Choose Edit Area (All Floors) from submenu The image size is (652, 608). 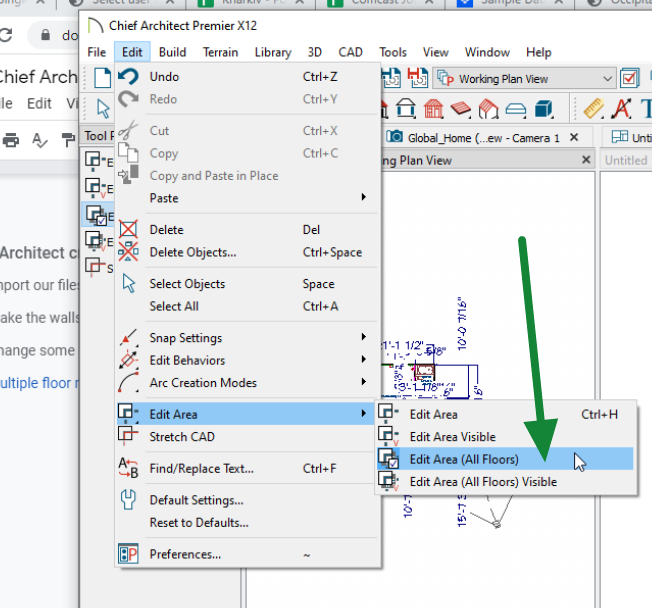pos(464,459)
